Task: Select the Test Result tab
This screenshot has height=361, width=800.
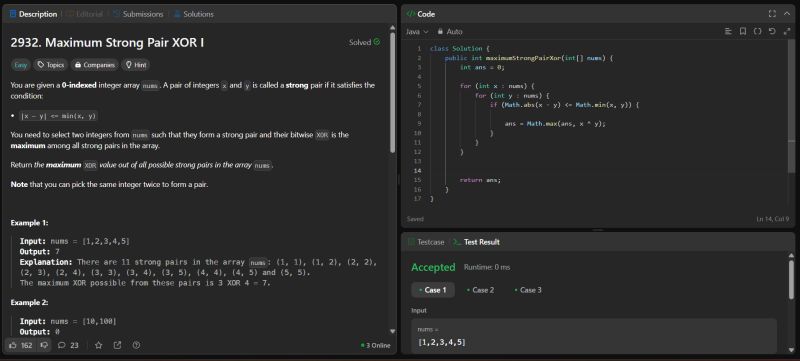Action: pos(477,242)
